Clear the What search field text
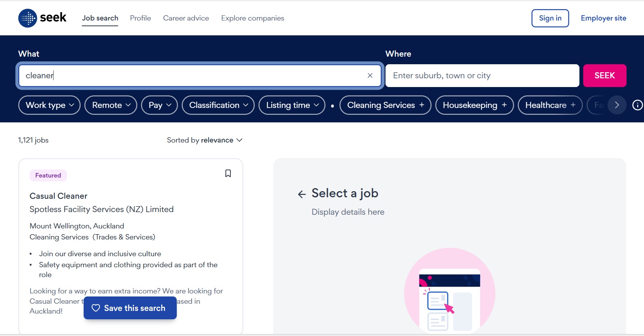The height and width of the screenshot is (336, 644). click(370, 76)
